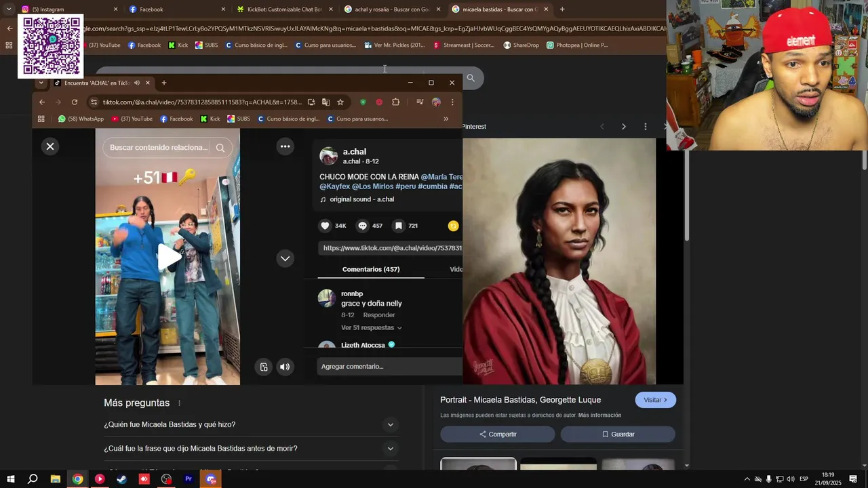The height and width of the screenshot is (488, 868).
Task: Open the @Los Mirlos mention
Action: 372,186
